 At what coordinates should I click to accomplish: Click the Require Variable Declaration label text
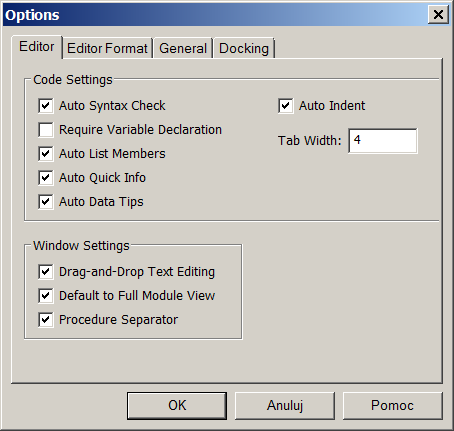pos(140,130)
